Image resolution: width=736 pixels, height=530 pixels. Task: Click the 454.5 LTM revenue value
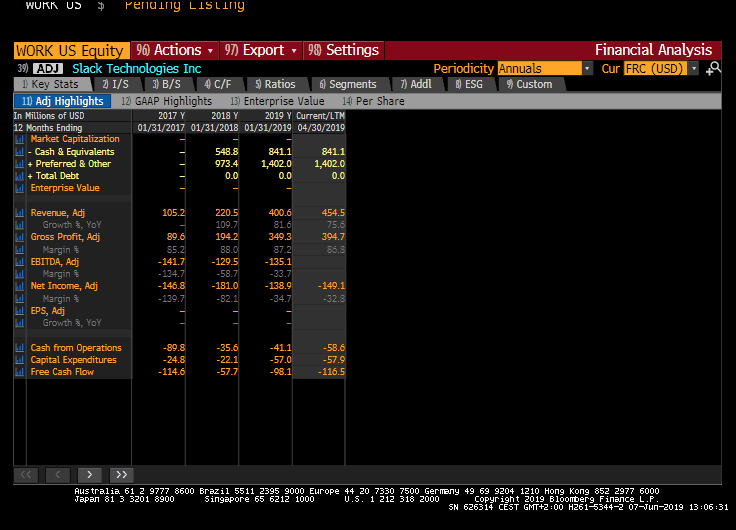pyautogui.click(x=333, y=213)
